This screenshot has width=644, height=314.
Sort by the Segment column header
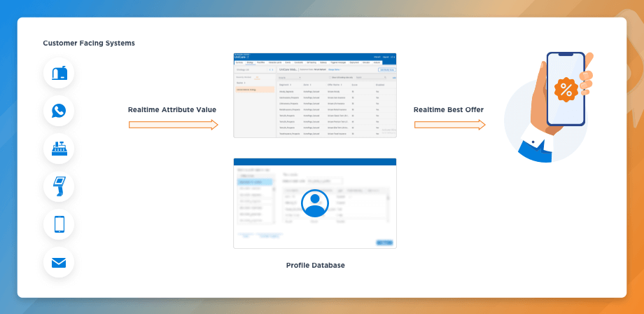[x=284, y=85]
